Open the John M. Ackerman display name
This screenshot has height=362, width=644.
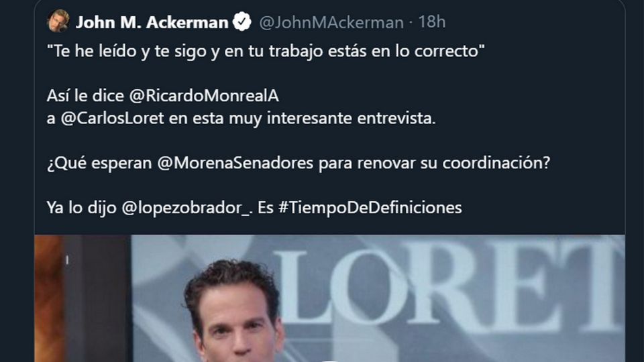coord(152,22)
